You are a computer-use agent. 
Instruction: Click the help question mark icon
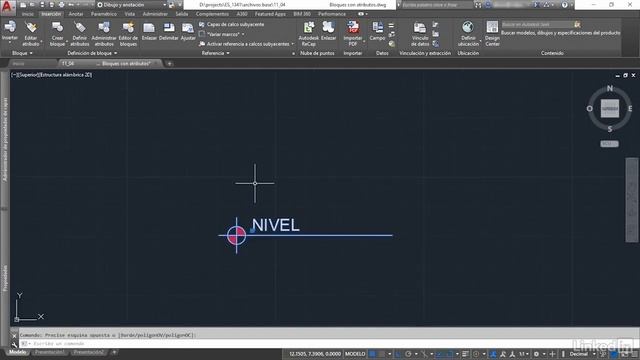564,5
